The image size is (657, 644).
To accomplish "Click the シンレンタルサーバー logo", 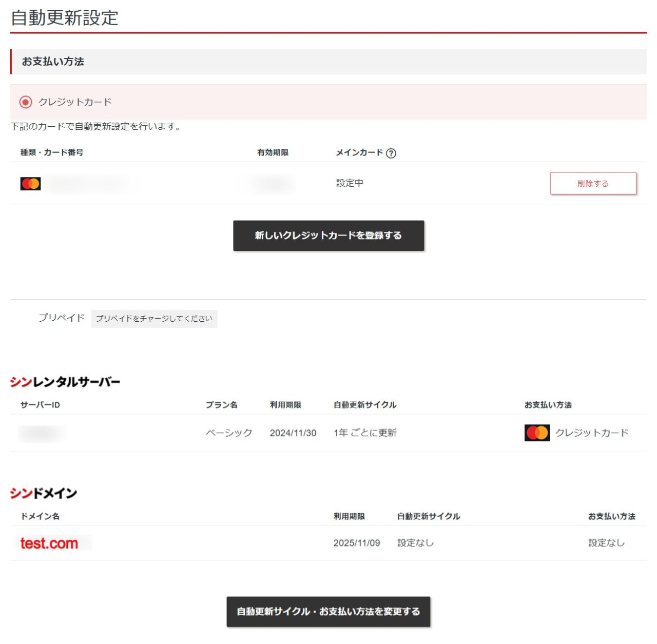I will 65,382.
